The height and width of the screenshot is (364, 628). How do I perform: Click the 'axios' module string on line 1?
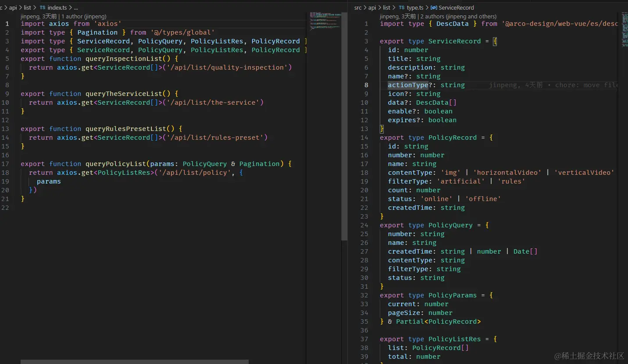point(107,24)
